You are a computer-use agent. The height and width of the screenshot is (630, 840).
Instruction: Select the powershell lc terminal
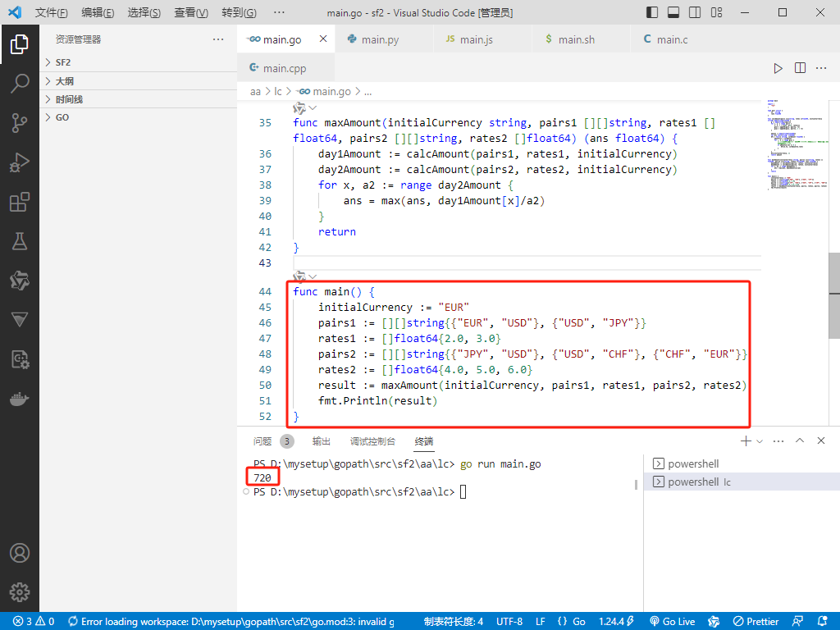click(x=742, y=482)
